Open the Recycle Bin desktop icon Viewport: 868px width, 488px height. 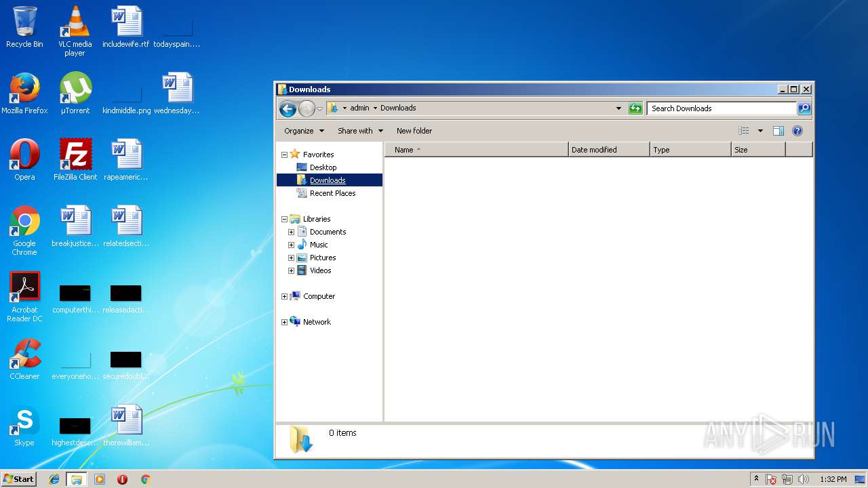[x=24, y=27]
